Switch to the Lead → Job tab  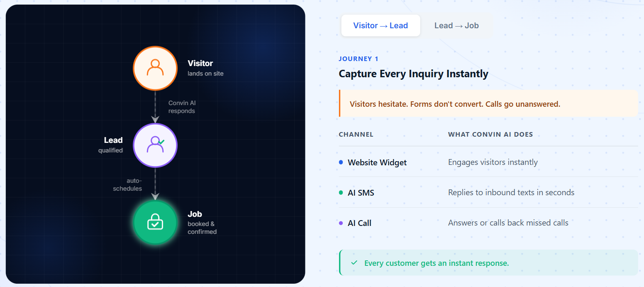[456, 25]
